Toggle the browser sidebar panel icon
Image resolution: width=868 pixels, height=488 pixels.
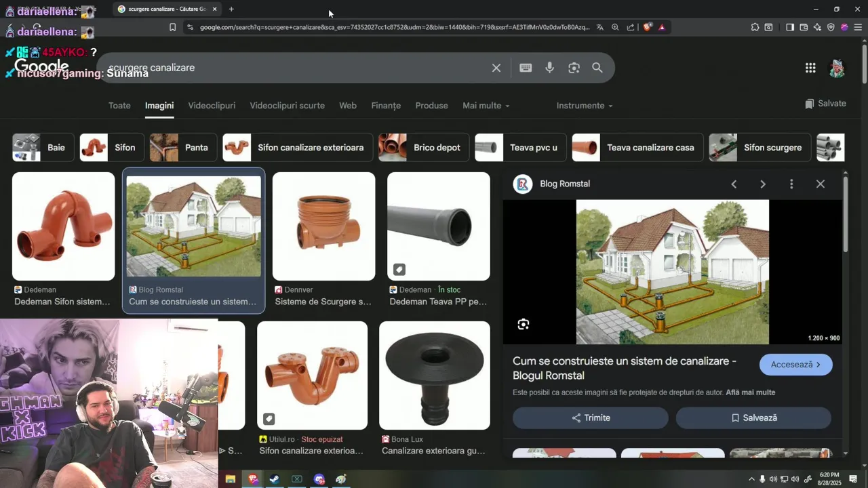[x=790, y=27]
